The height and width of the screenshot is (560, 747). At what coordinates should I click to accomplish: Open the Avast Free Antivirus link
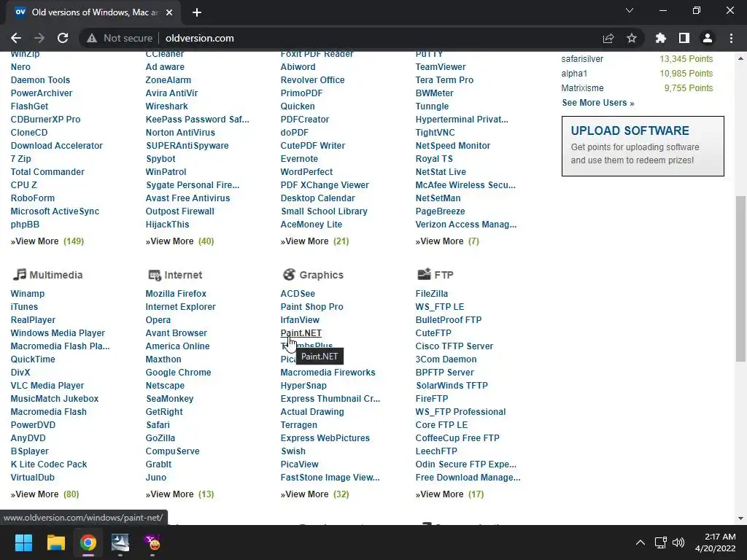[187, 198]
